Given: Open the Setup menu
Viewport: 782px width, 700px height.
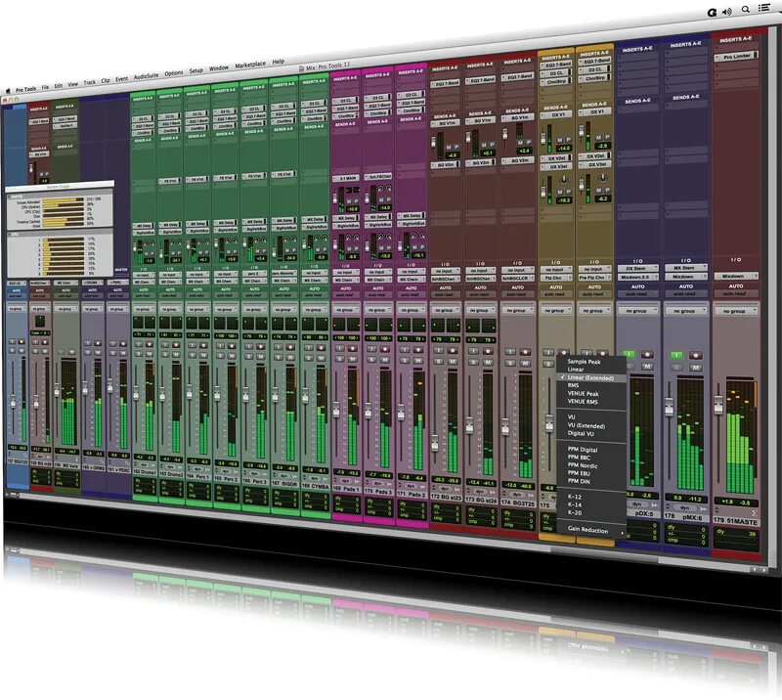Looking at the screenshot, I should pyautogui.click(x=196, y=70).
